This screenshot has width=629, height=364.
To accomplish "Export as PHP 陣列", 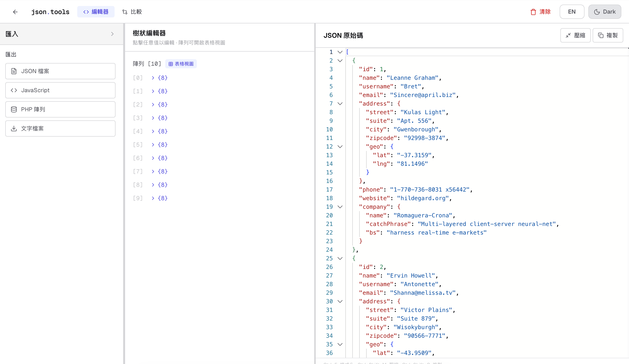I will click(61, 109).
